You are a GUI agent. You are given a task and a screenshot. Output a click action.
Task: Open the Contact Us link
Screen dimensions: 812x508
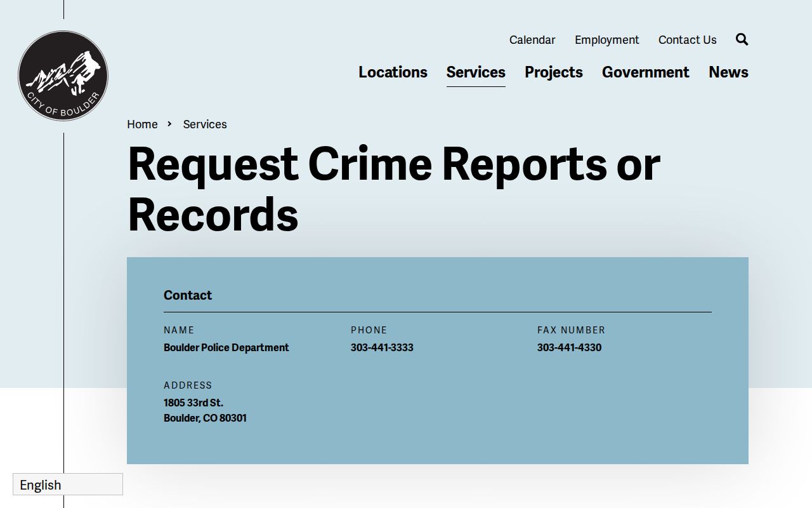click(687, 40)
